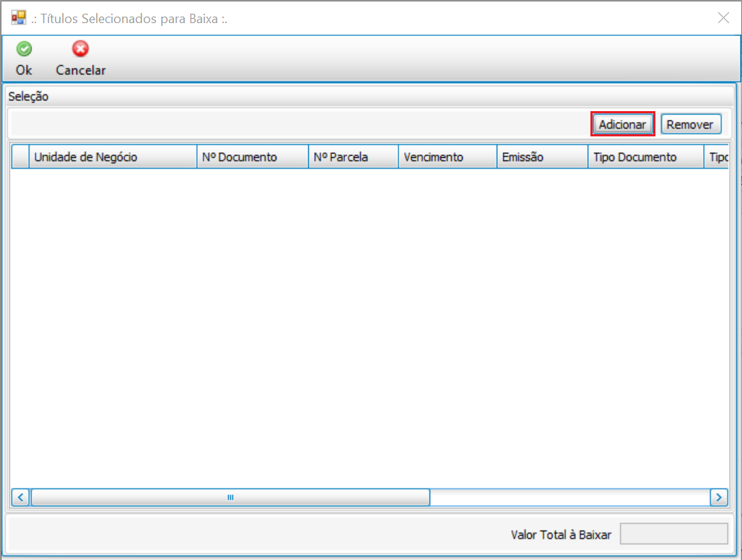Viewport: 742px width, 560px height.
Task: Sort by Unidade de Negócio column
Action: point(113,157)
